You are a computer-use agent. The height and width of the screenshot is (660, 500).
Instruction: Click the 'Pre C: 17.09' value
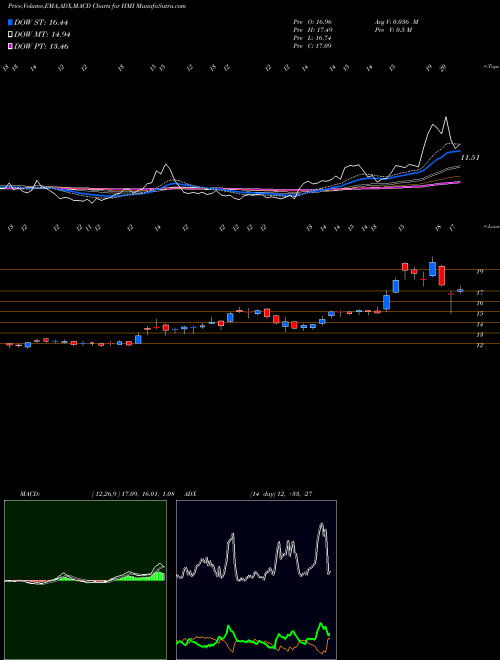tap(313, 46)
